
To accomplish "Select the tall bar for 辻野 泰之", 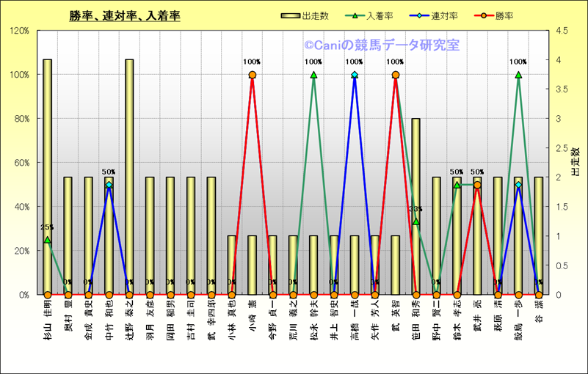I will (129, 176).
